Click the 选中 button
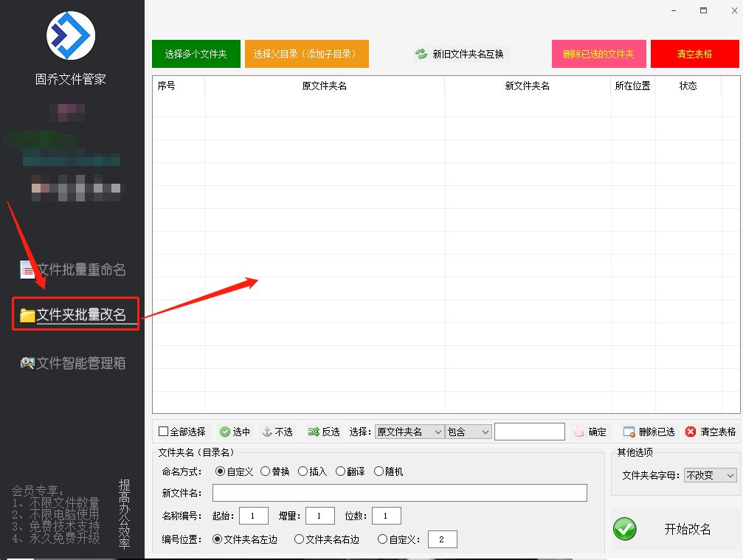Image resolution: width=743 pixels, height=560 pixels. (235, 432)
